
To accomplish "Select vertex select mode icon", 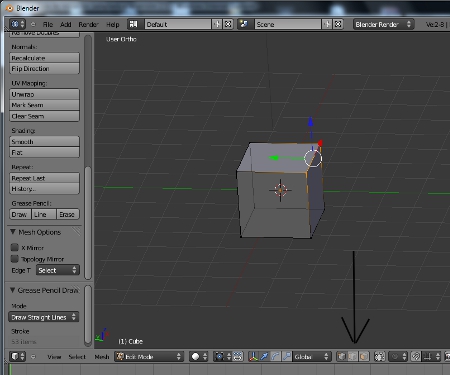I will pos(341,357).
